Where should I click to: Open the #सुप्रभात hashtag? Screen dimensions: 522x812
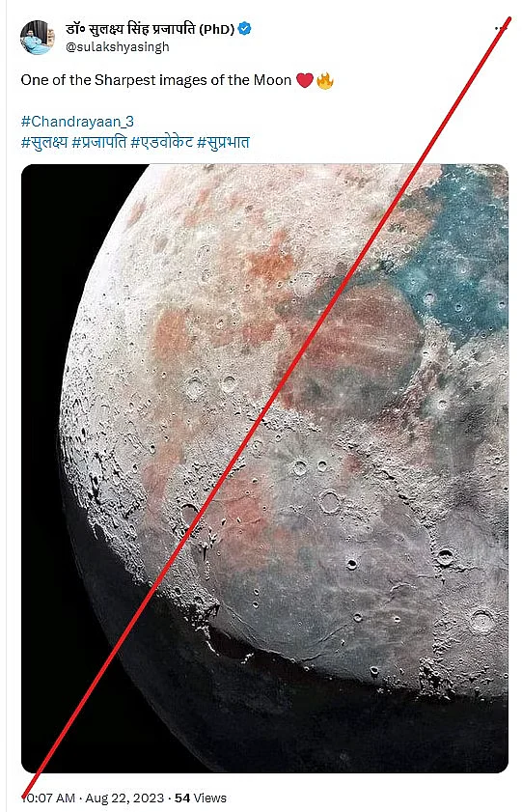tap(223, 142)
